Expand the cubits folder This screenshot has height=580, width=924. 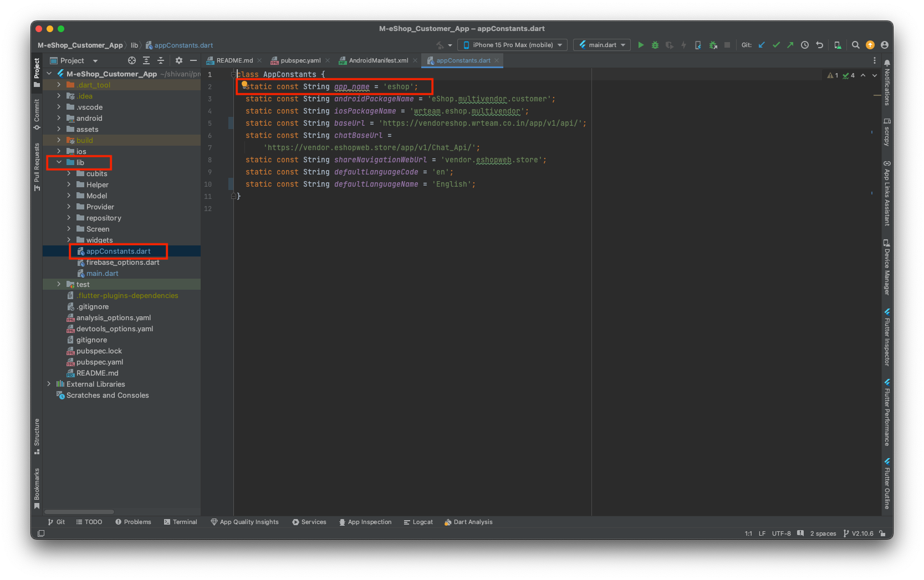tap(69, 173)
